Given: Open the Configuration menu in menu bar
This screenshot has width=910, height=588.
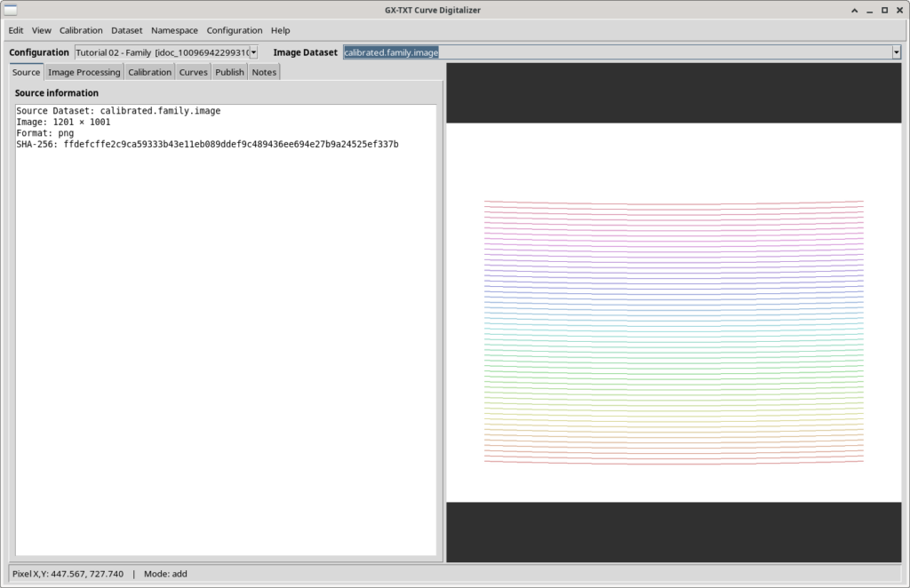Looking at the screenshot, I should (x=235, y=30).
